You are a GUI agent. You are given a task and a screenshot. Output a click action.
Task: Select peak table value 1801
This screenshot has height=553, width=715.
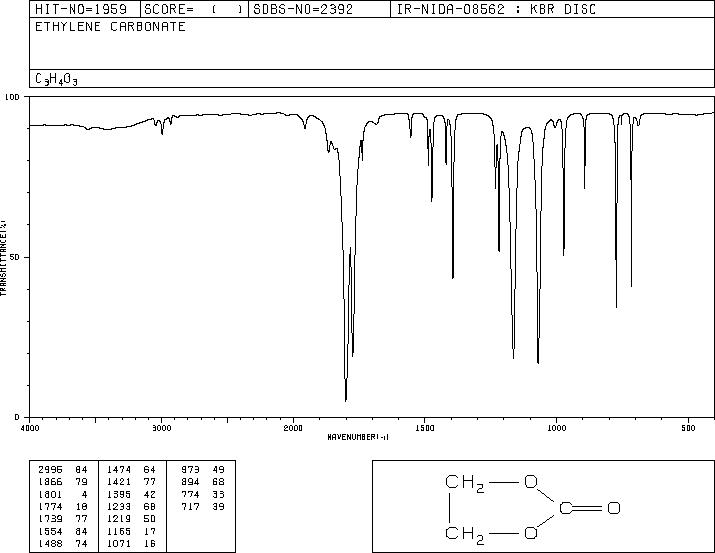pyautogui.click(x=50, y=494)
